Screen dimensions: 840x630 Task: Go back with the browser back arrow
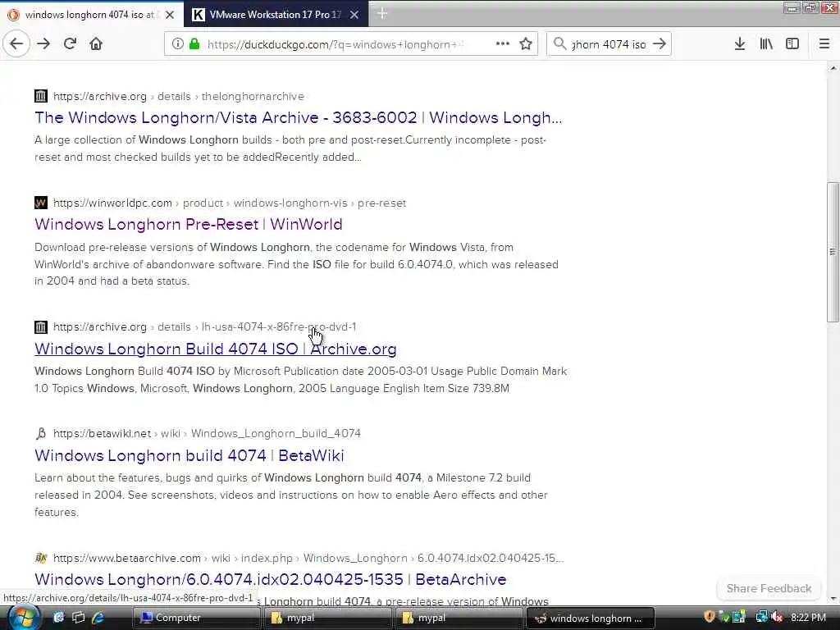[x=16, y=43]
